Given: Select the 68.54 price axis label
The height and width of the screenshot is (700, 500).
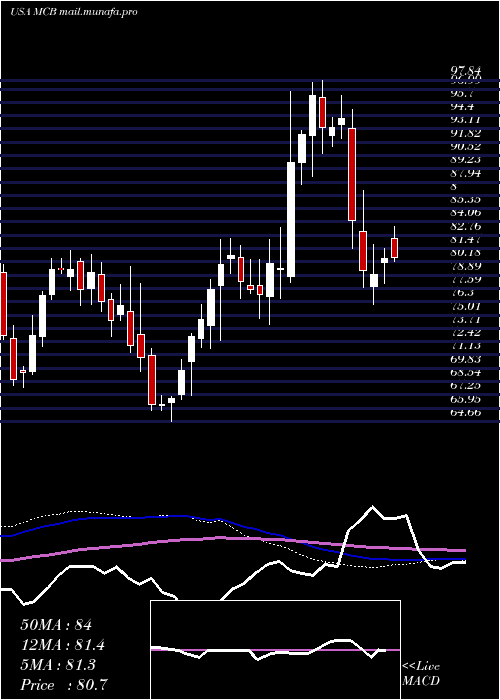Looking at the screenshot, I should click(x=466, y=372).
